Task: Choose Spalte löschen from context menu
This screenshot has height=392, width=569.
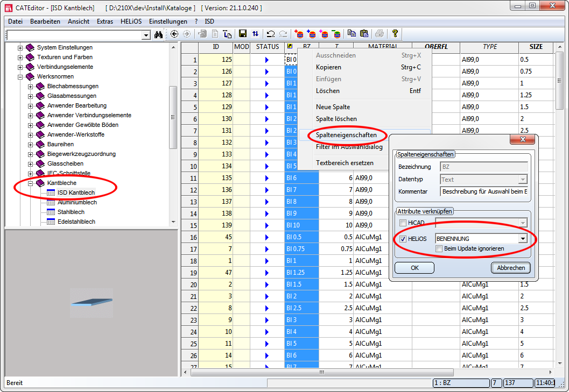Action: click(x=364, y=119)
